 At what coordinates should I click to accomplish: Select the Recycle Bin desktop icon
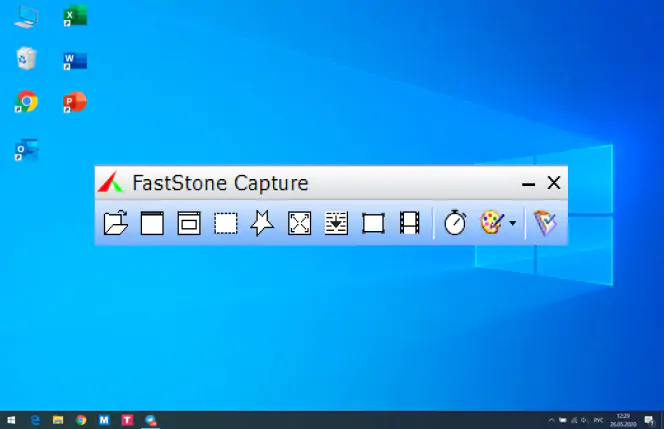coord(26,58)
